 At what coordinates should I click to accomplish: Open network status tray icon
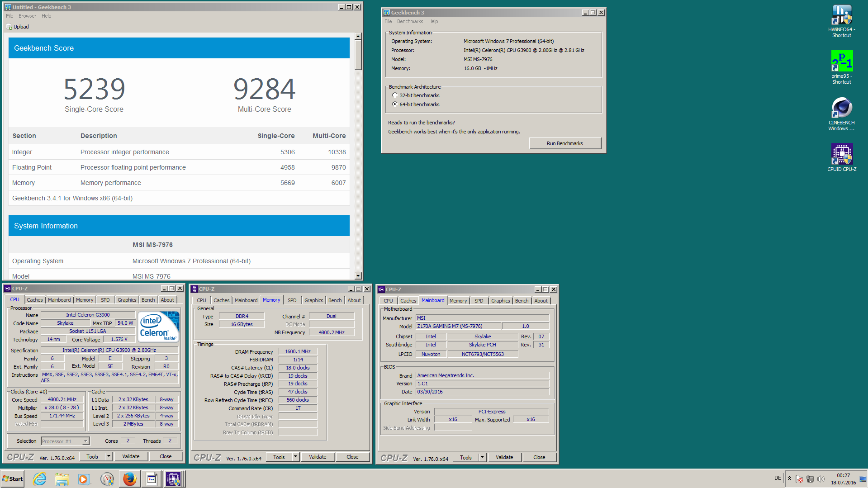click(x=810, y=479)
